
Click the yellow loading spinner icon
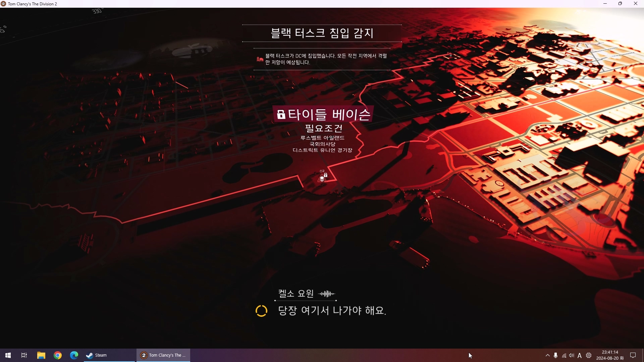[261, 311]
